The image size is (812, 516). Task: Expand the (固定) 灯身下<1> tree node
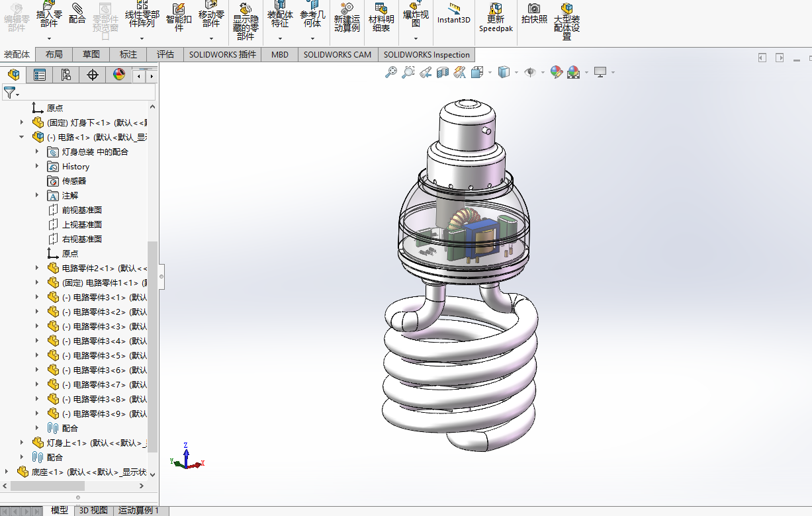pos(22,122)
